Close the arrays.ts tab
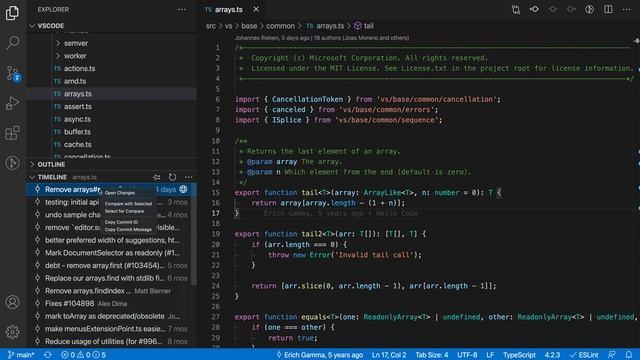This screenshot has height=360, width=640. [256, 9]
